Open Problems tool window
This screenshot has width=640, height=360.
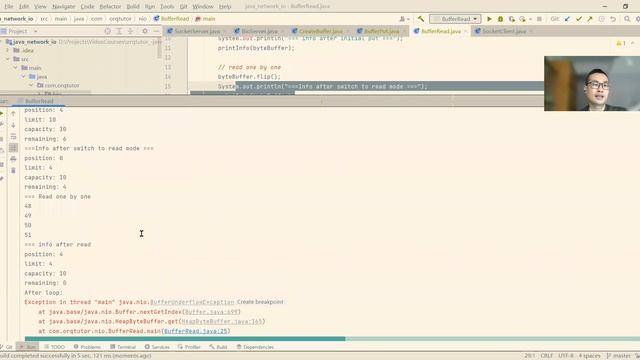[87, 347]
